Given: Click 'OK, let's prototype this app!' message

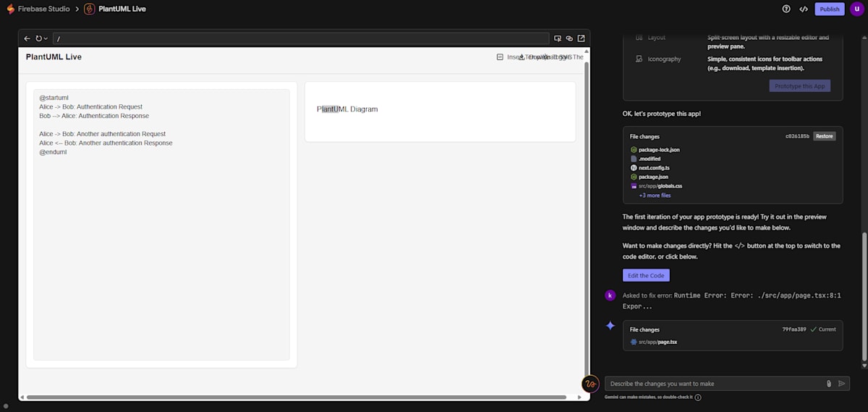Looking at the screenshot, I should click(x=661, y=114).
